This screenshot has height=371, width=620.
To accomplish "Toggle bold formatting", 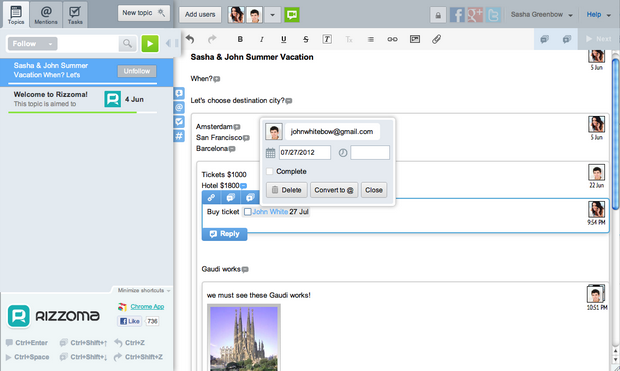I will pyautogui.click(x=240, y=39).
